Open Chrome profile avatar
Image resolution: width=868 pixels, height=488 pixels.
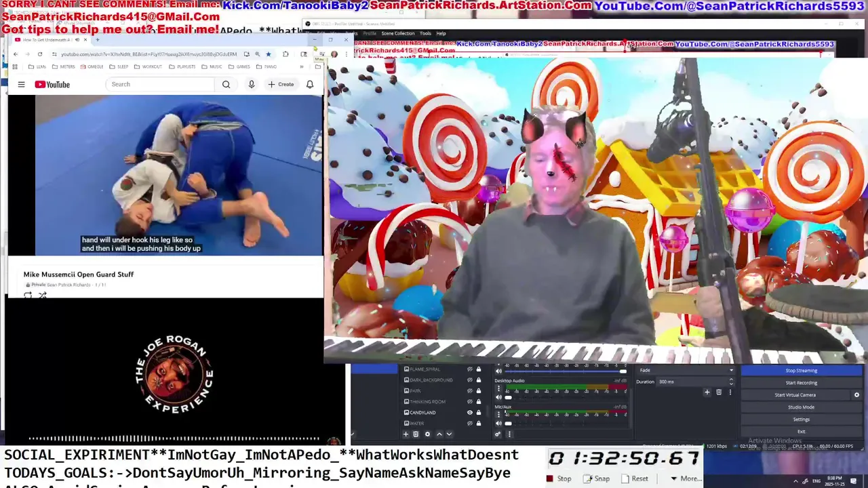334,54
